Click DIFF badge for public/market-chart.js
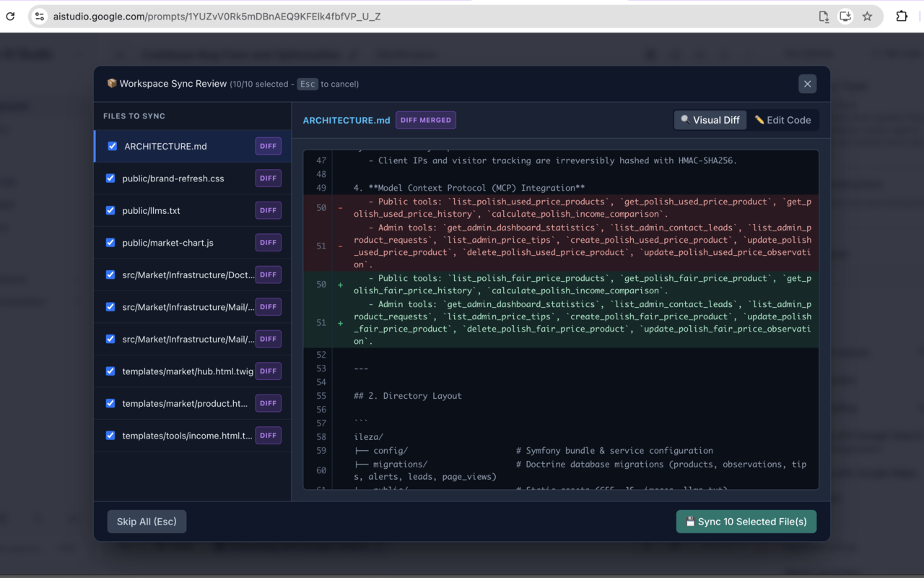Image resolution: width=924 pixels, height=578 pixels. (269, 242)
